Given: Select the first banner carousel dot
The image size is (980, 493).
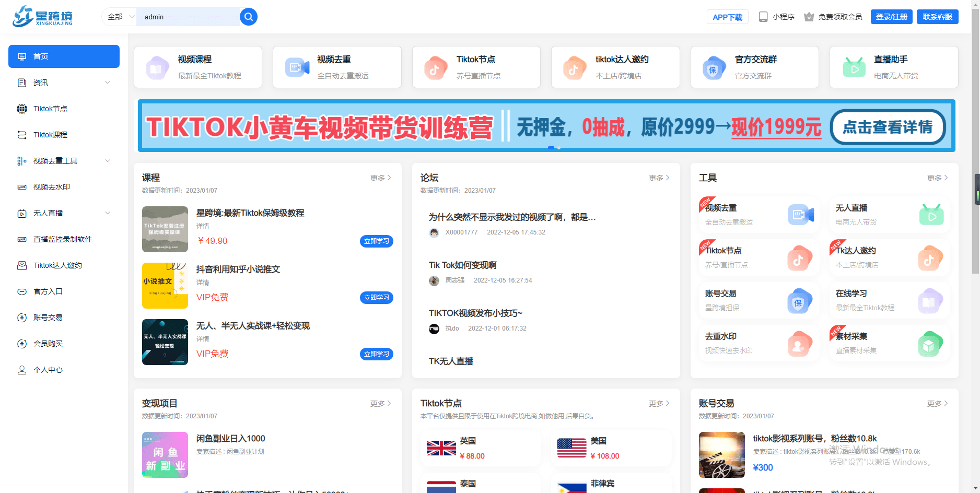Looking at the screenshot, I should (551, 148).
